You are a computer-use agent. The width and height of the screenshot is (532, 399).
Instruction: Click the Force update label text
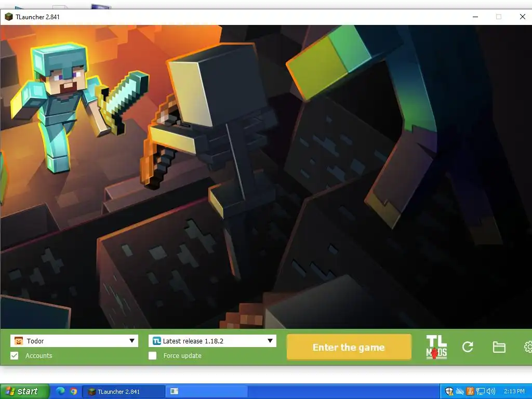[x=182, y=355]
